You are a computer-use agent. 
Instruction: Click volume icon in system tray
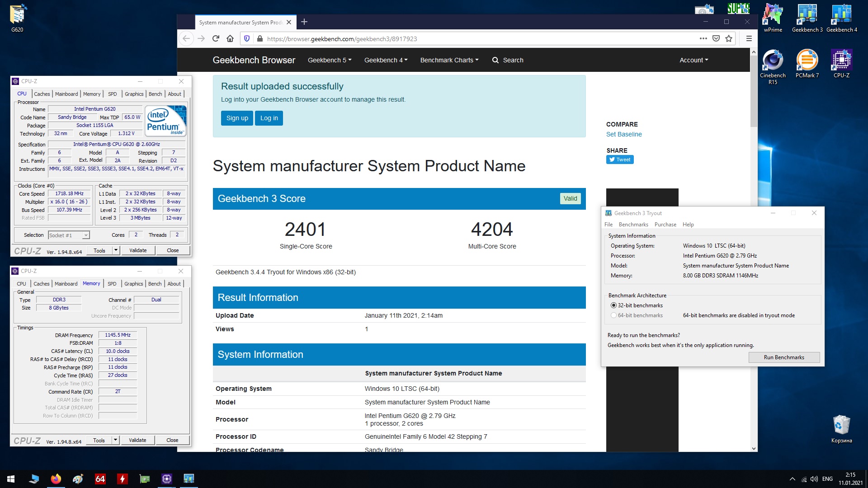click(814, 479)
